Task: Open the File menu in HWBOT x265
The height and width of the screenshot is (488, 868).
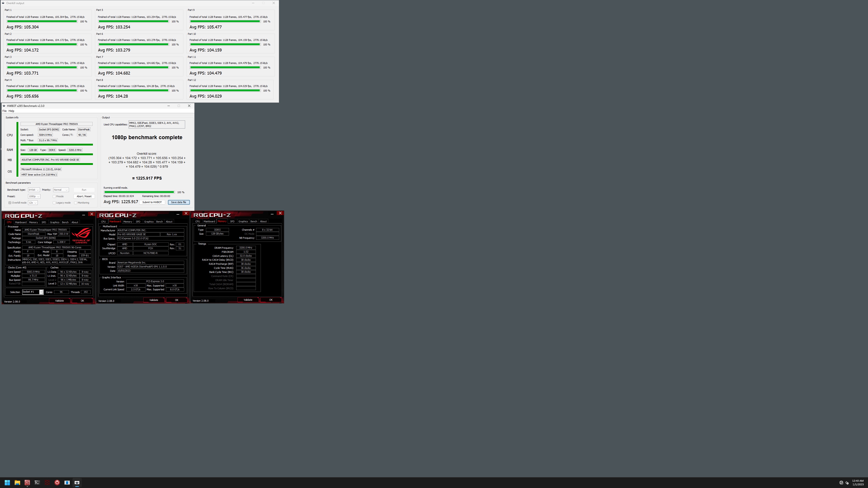Action: [x=4, y=111]
